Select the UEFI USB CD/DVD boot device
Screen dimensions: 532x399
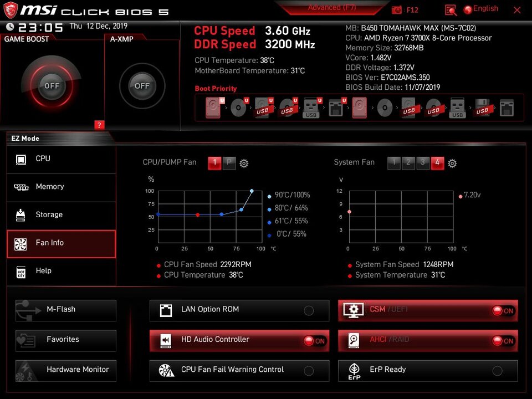(x=288, y=108)
